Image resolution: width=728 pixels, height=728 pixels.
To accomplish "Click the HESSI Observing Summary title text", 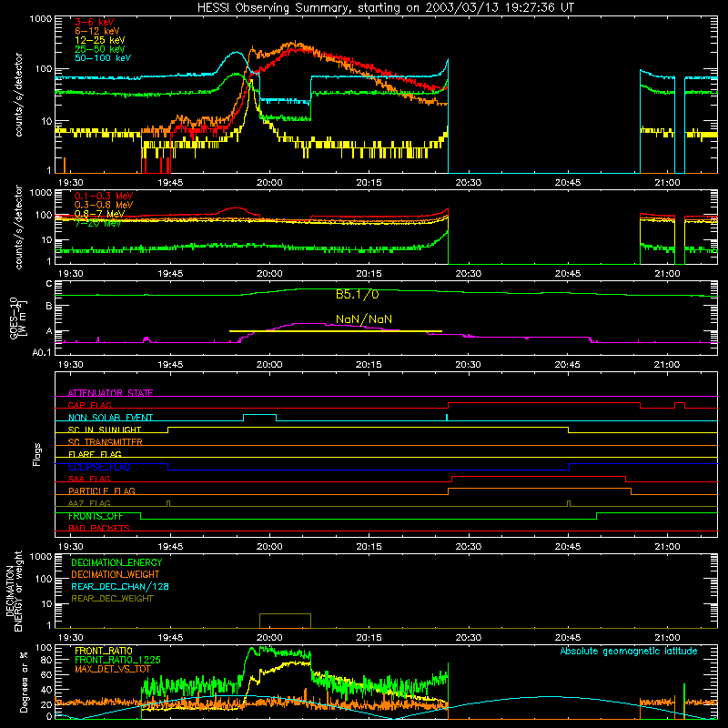I will coord(386,8).
